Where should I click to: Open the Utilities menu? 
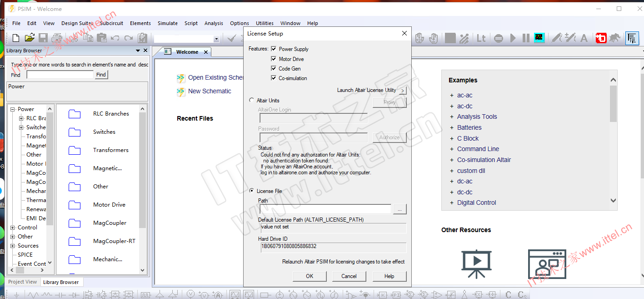[265, 23]
